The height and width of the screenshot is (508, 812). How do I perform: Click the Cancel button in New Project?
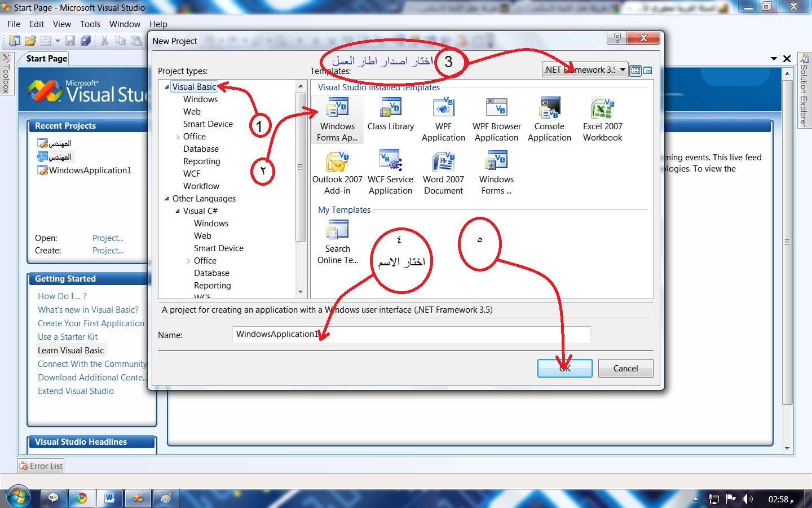pos(626,368)
